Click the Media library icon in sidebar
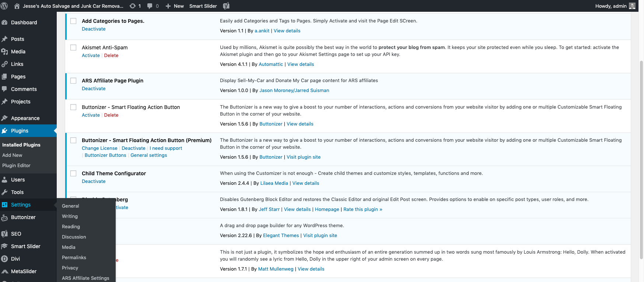 coord(4,52)
